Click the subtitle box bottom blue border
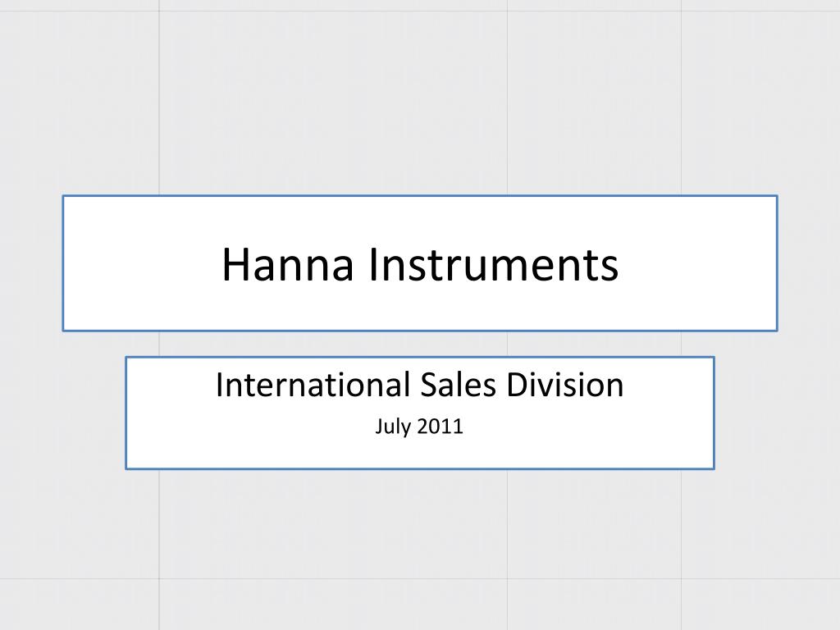Viewport: 840px width, 630px height. pyautogui.click(x=420, y=468)
